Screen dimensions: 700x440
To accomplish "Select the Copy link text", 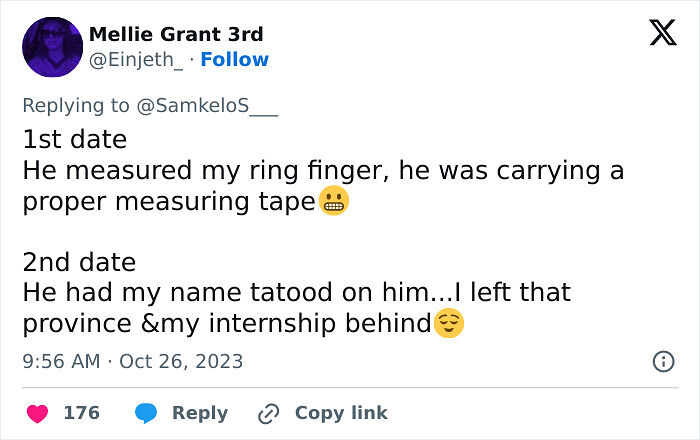I will 341,413.
